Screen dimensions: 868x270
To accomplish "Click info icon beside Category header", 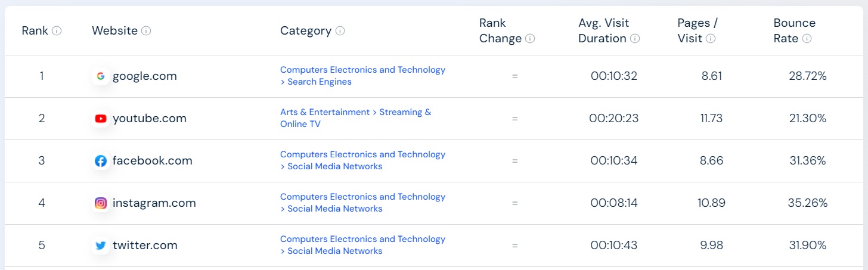I will [340, 31].
